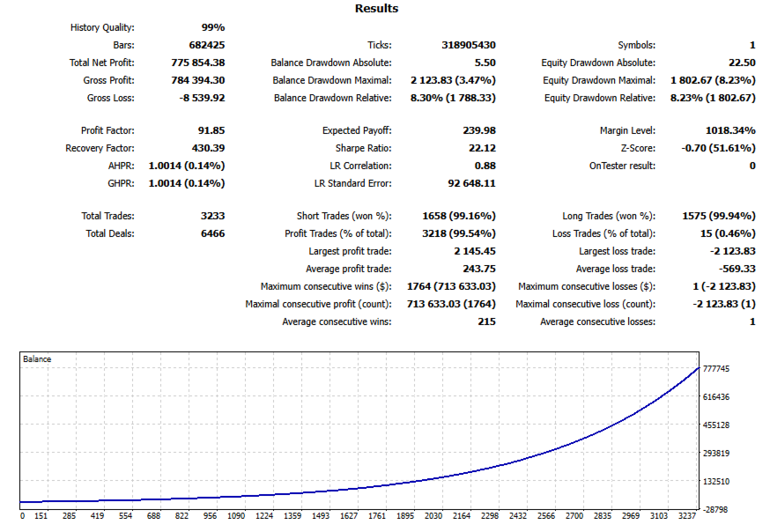Select the 777745 axis value on chart
Viewport: 770px width, 532px height.
point(716,368)
